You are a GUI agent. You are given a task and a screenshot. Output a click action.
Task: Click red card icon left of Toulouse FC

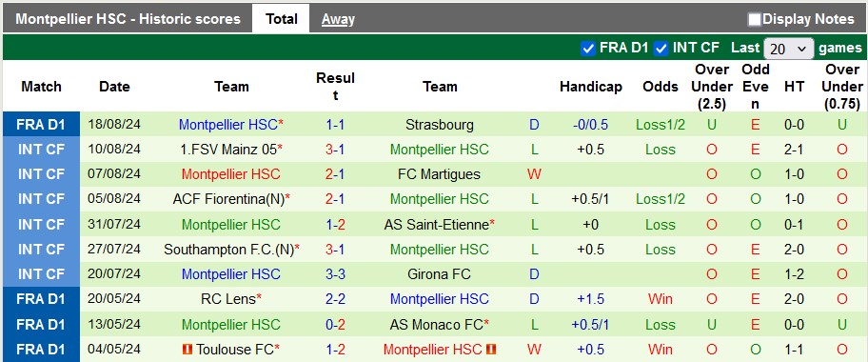(187, 350)
